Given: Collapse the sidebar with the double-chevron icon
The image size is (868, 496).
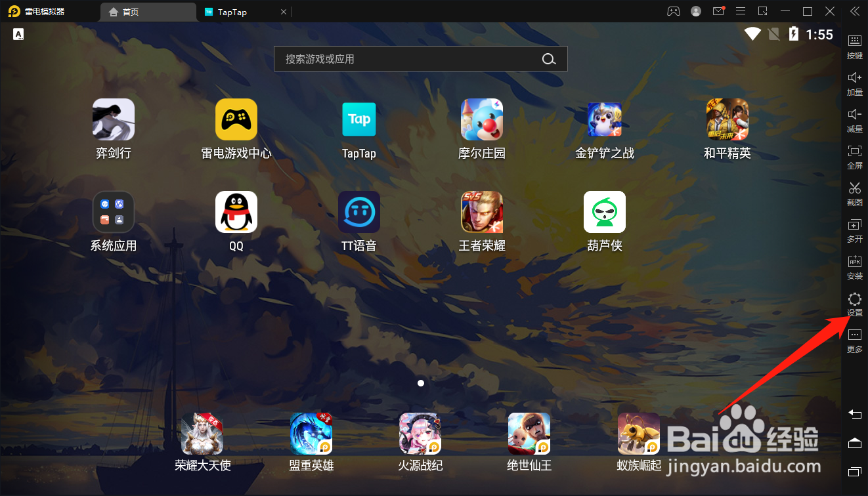Looking at the screenshot, I should 854,10.
